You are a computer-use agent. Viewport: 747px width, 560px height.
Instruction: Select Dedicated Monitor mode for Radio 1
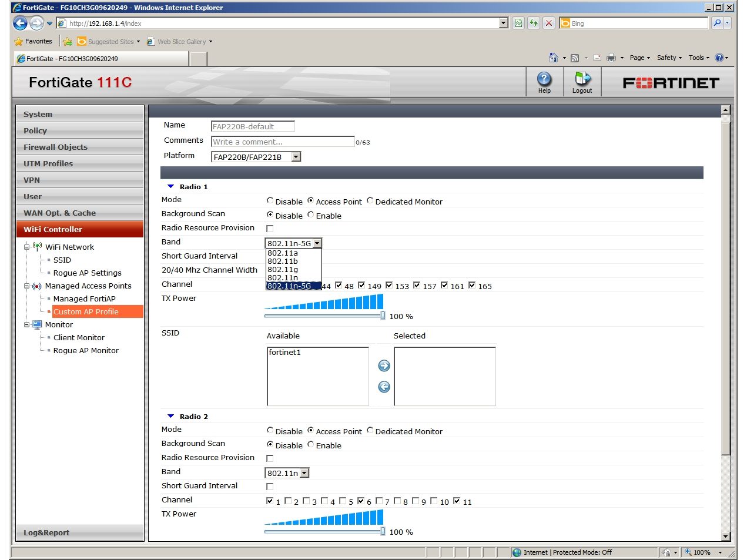coord(370,201)
